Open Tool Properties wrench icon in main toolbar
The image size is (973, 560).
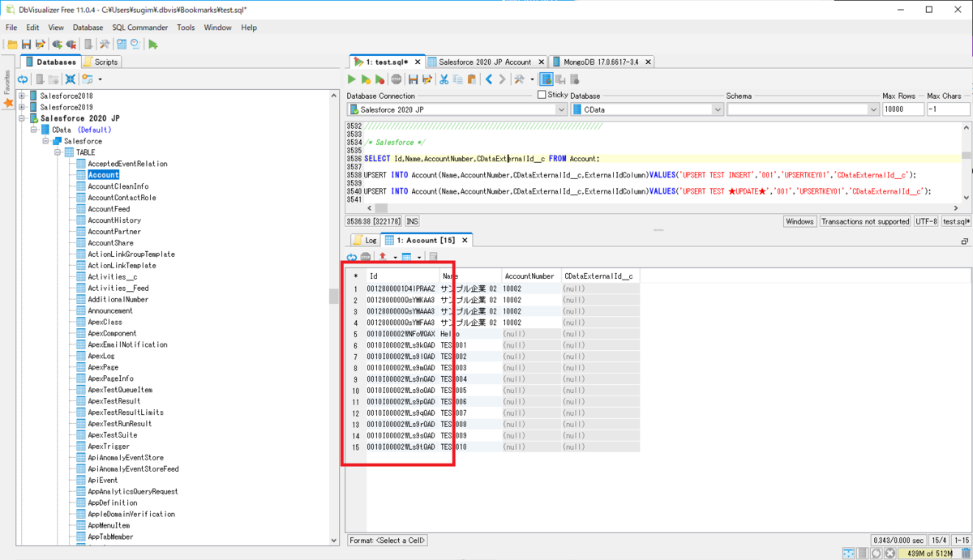coord(105,45)
